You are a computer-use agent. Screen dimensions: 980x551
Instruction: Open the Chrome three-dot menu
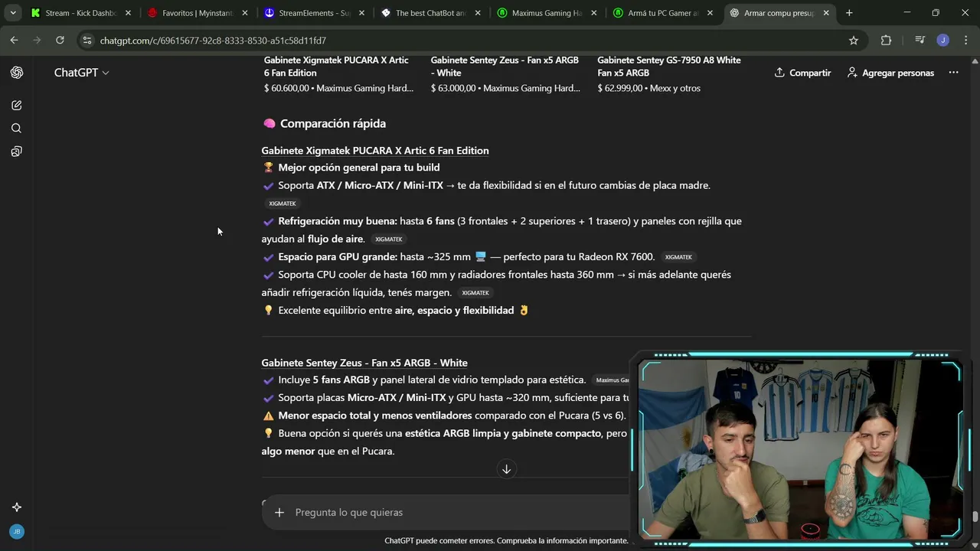[x=965, y=41]
